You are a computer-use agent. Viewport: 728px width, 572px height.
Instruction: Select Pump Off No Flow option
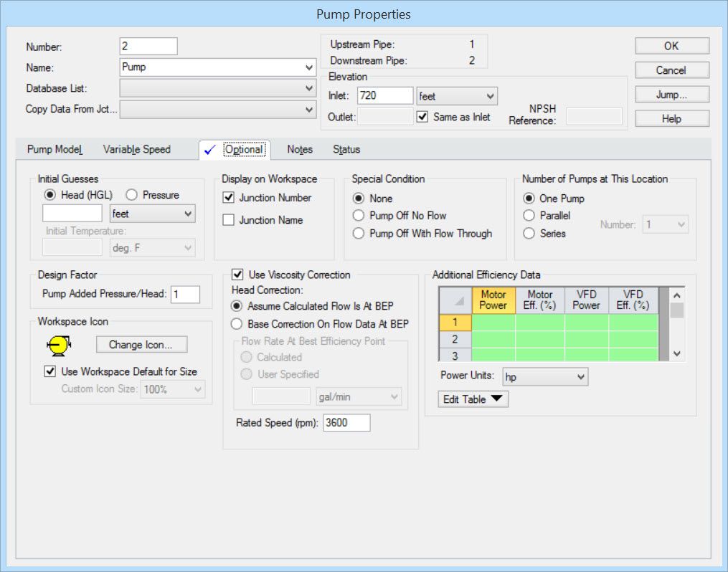[x=359, y=216]
